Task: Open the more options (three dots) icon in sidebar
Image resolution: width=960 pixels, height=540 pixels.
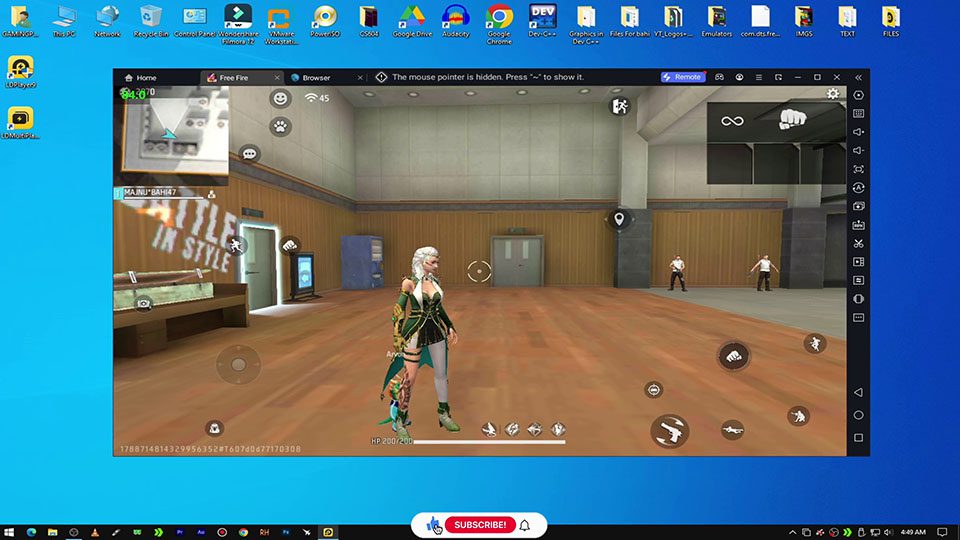Action: coord(858,317)
